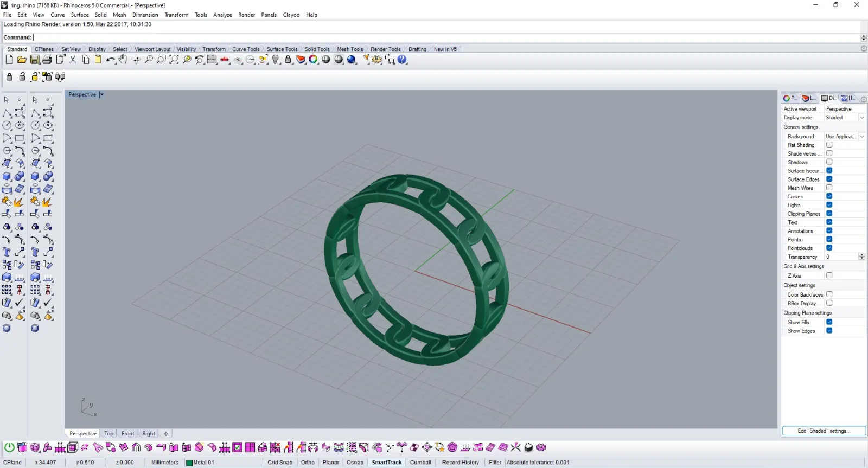Open Options with the gear icon
The height and width of the screenshot is (468, 868).
tap(377, 60)
